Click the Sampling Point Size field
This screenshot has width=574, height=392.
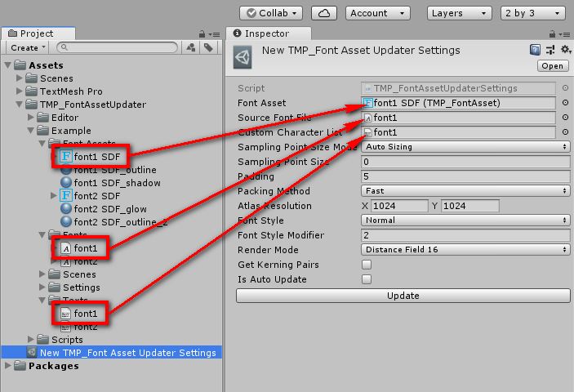click(x=465, y=162)
